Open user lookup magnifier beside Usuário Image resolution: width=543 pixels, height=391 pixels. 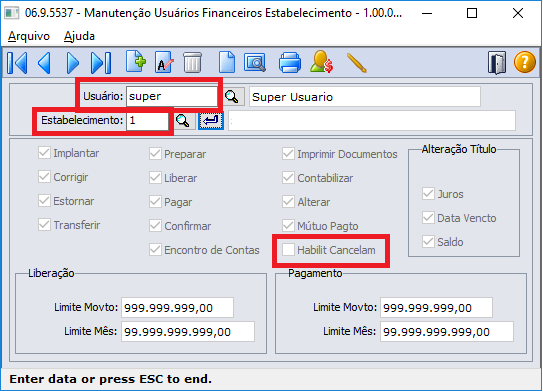[x=232, y=97]
